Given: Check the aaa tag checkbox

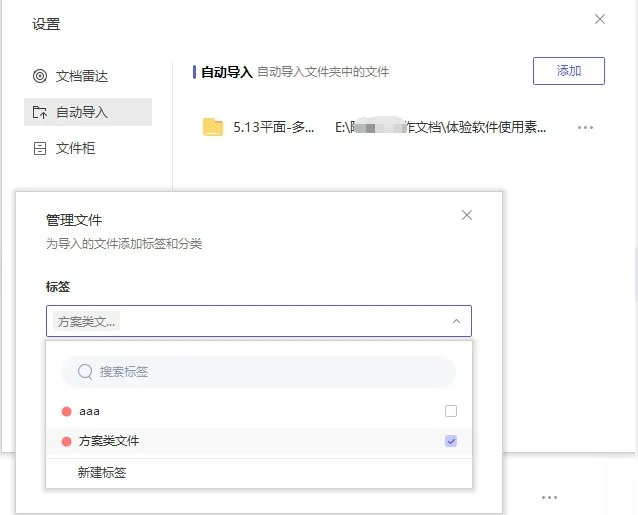Looking at the screenshot, I should pyautogui.click(x=451, y=411).
